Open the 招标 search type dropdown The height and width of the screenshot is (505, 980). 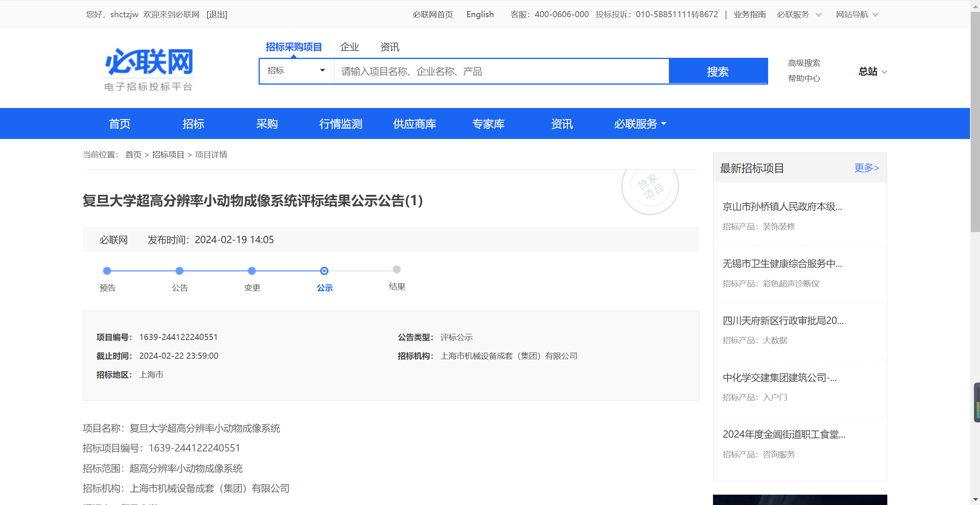(297, 71)
